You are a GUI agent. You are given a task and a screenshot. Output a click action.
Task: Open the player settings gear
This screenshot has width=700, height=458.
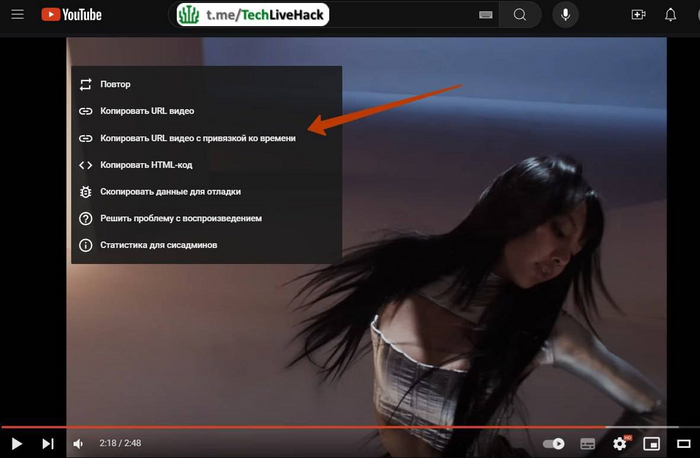click(x=620, y=444)
